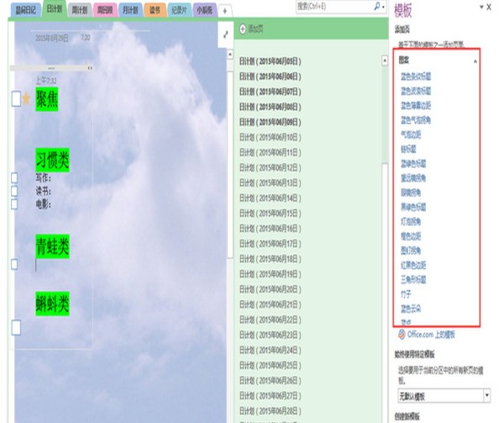The height and width of the screenshot is (423, 504).
Task: Open page 日计划 (2015年06月06日)
Action: pos(270,77)
